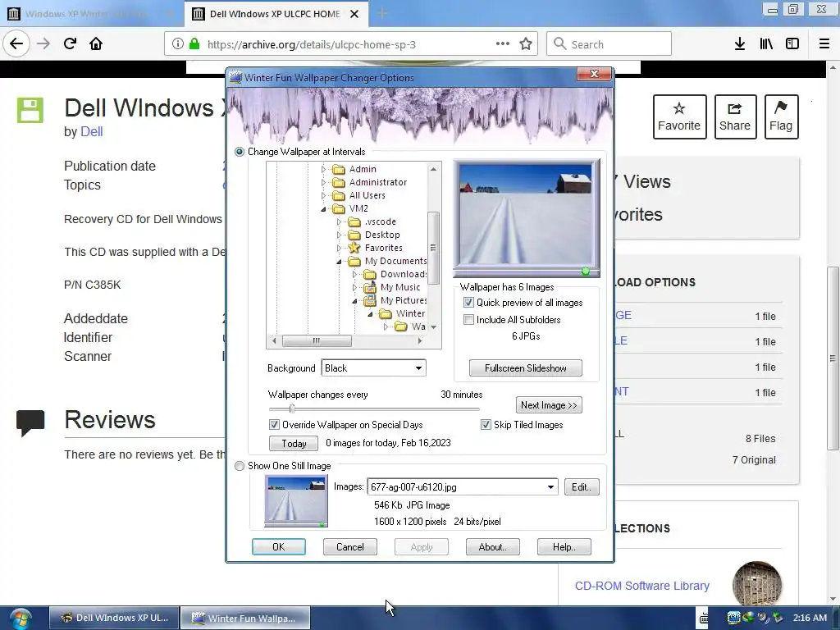
Task: Switch to Windows XP Winter Fun tab
Action: pyautogui.click(x=91, y=14)
